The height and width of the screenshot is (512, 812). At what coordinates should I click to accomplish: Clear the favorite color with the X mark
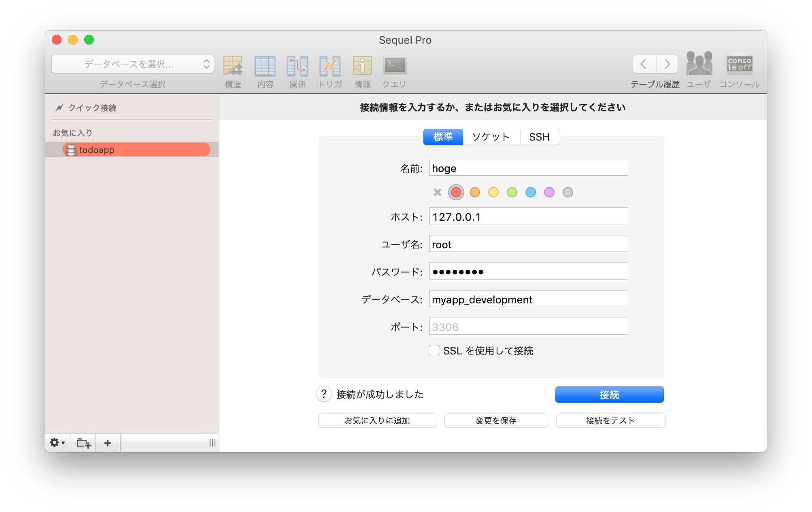pos(438,192)
